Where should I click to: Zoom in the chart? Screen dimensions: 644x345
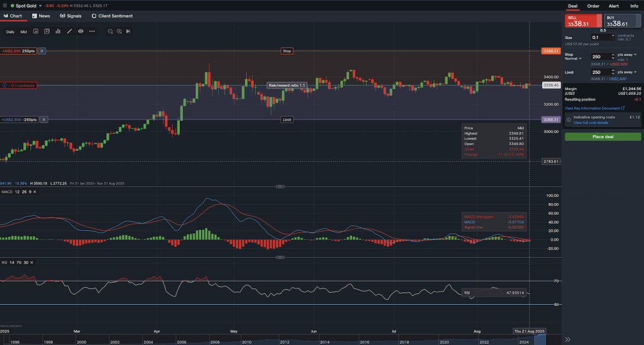(119, 31)
